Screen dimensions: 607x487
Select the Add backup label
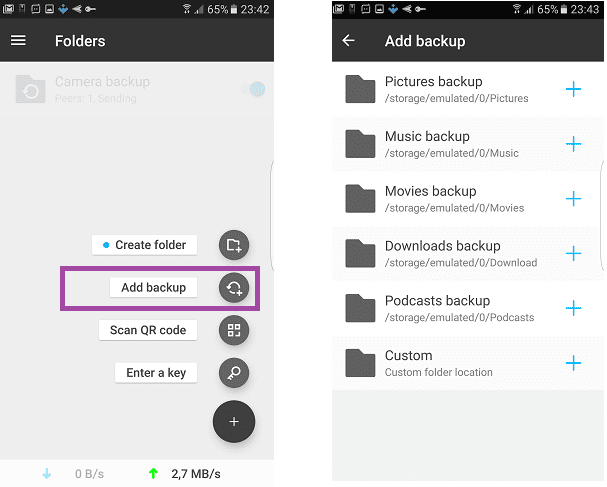click(x=153, y=288)
